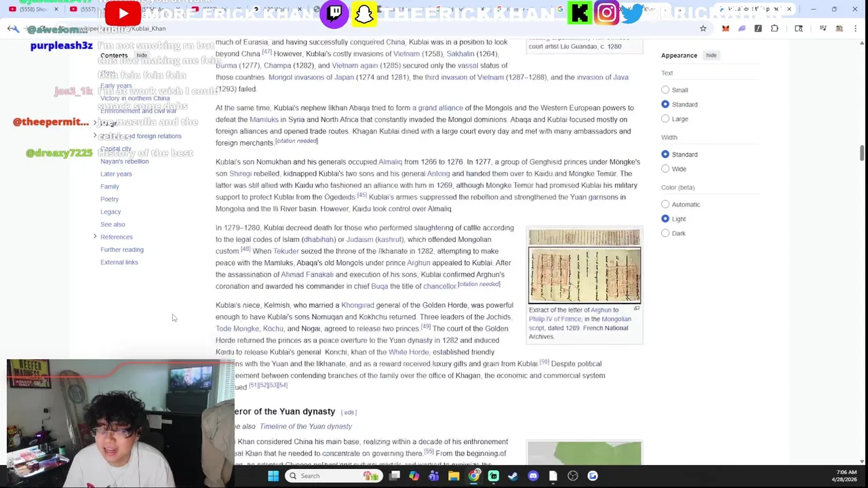Open the Extensions puzzle-piece menu
The height and width of the screenshot is (488, 868).
(x=774, y=28)
